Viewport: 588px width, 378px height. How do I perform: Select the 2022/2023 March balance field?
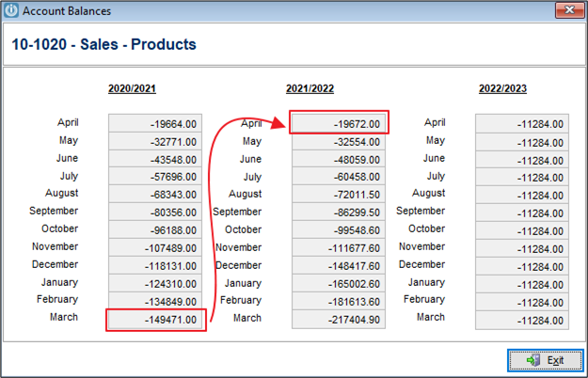(522, 321)
